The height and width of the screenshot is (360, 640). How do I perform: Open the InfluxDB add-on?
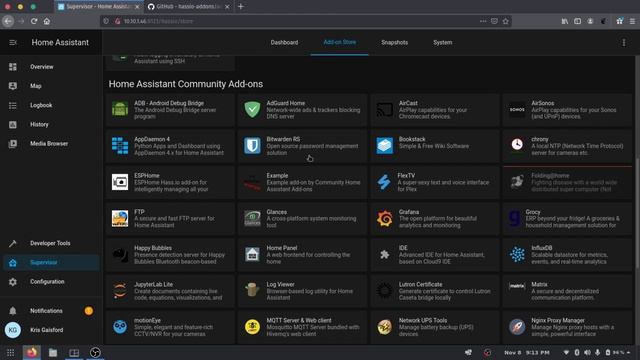click(x=567, y=255)
